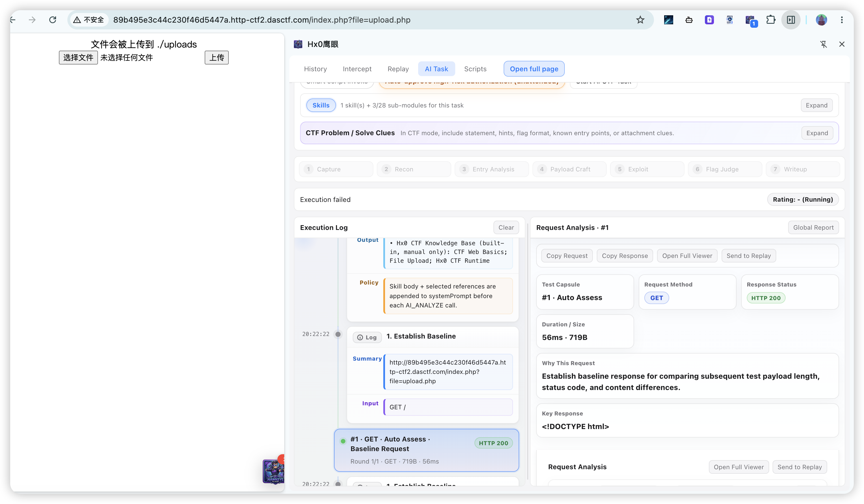Click the Hx0鹰眼 logo in the panel header
Viewport: 864px width, 504px height.
click(x=298, y=44)
